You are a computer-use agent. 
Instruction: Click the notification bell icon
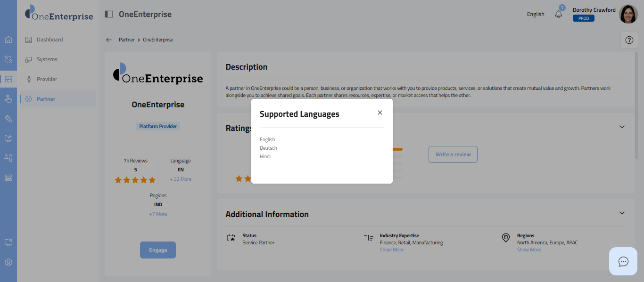pos(559,14)
